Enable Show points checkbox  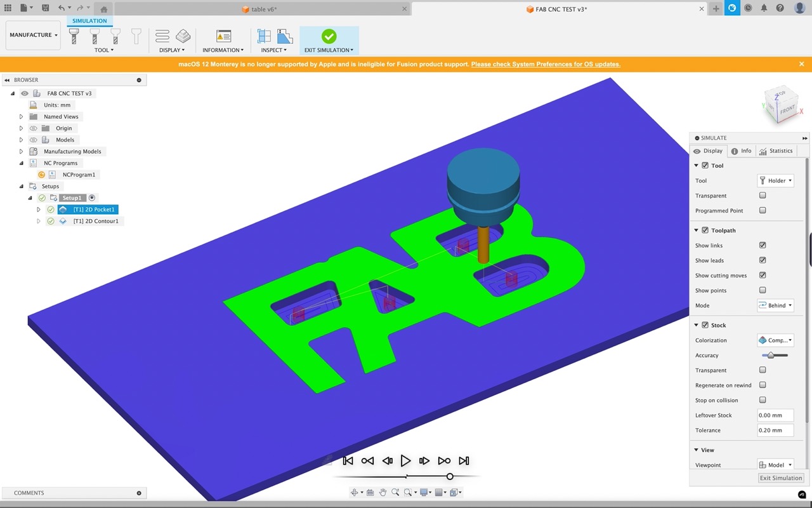point(763,290)
